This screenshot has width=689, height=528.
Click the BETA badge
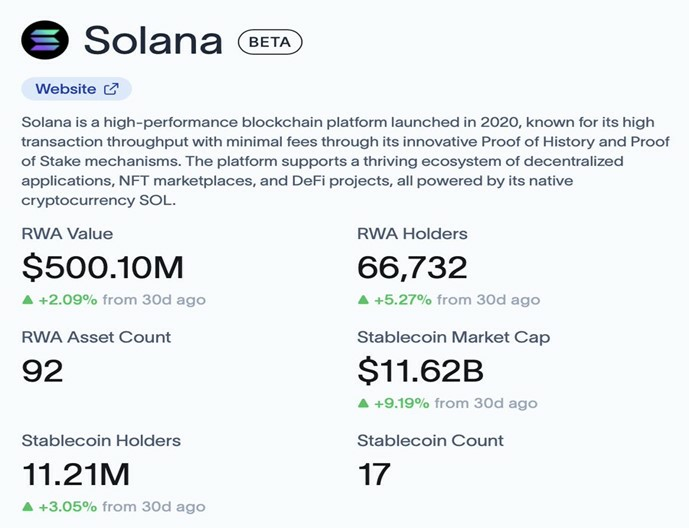tap(269, 42)
